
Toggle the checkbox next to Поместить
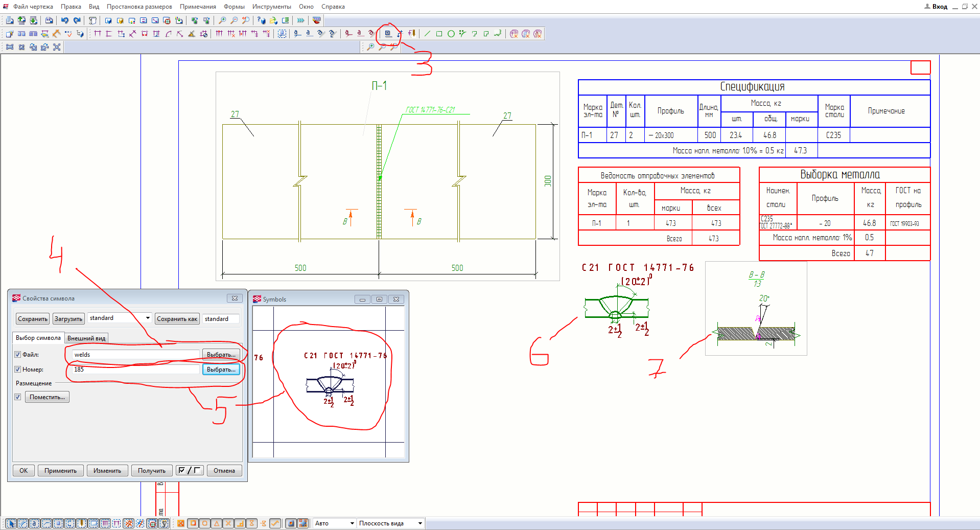click(18, 397)
